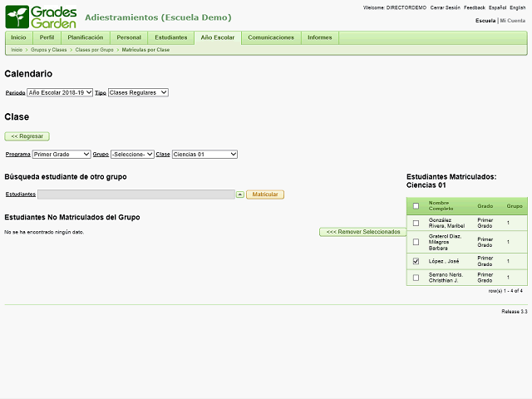Image resolution: width=532 pixels, height=399 pixels.
Task: Click the Cerrar Sesión link
Action: point(446,7)
